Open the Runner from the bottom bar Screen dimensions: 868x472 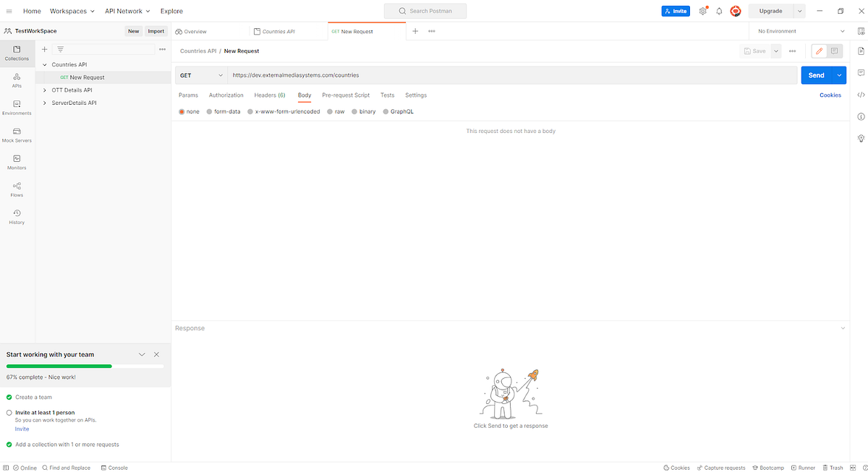[x=803, y=468]
